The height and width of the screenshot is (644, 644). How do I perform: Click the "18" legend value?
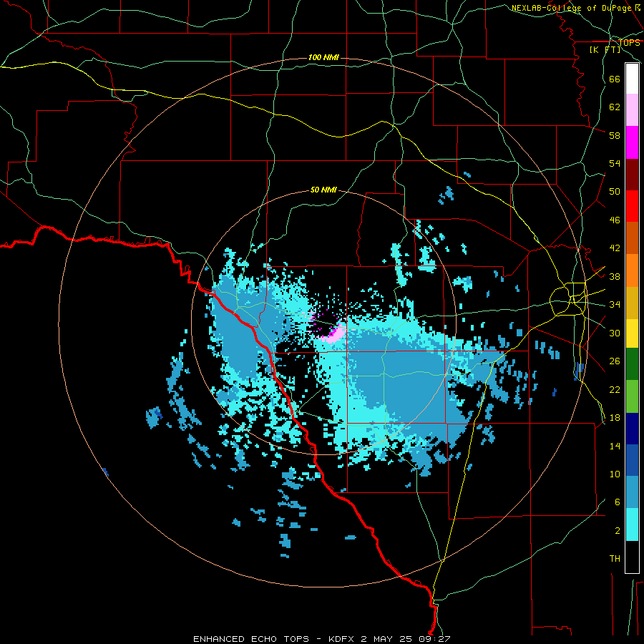click(615, 418)
